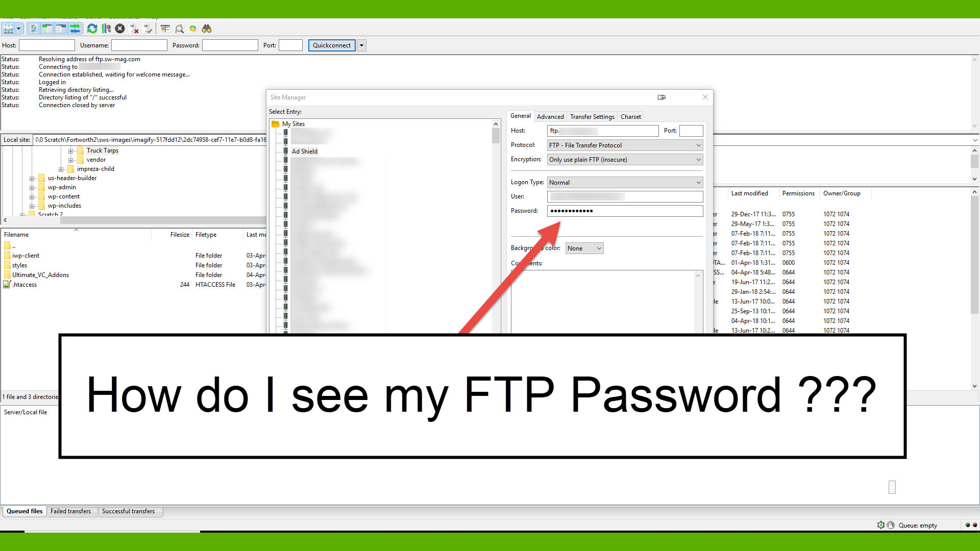Click the Filter filenames icon

[179, 28]
